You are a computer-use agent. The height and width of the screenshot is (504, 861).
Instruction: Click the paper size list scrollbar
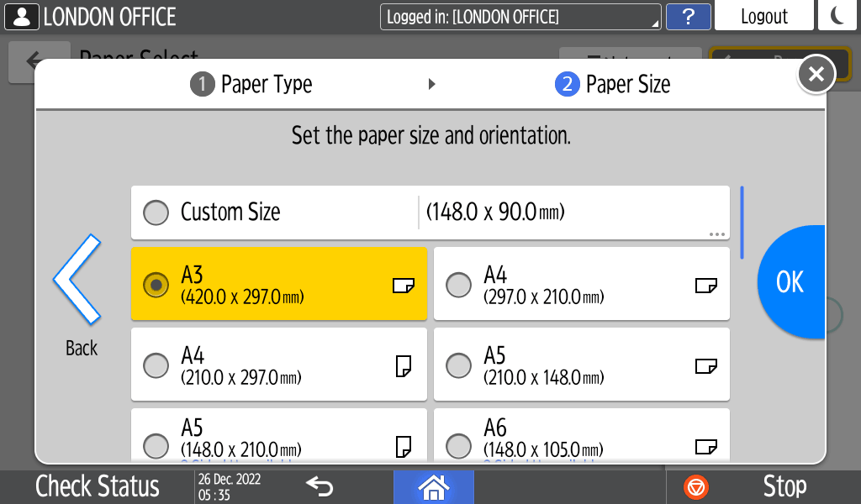pos(742,223)
